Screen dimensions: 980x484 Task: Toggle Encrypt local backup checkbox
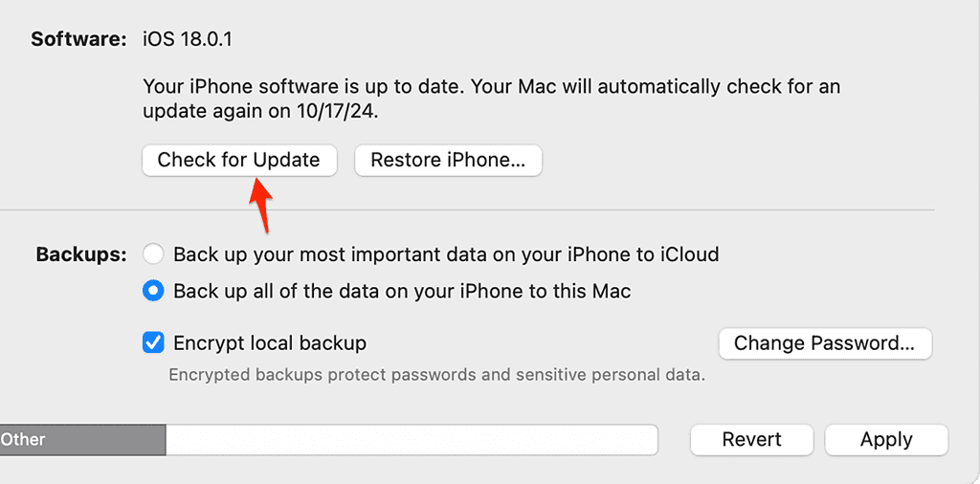[x=152, y=342]
